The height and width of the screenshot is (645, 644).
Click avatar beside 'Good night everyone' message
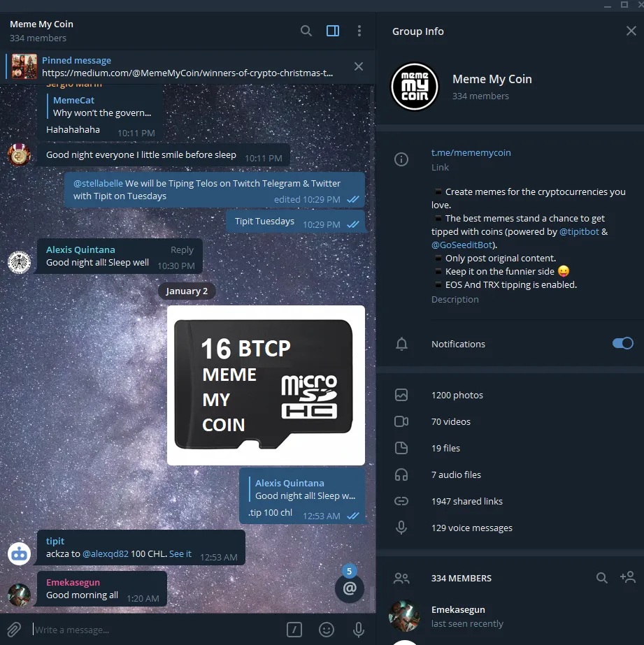point(20,154)
